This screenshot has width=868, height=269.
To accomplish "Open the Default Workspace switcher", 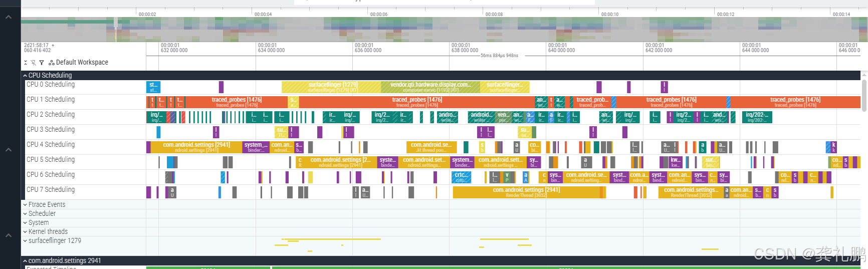I will click(x=78, y=63).
